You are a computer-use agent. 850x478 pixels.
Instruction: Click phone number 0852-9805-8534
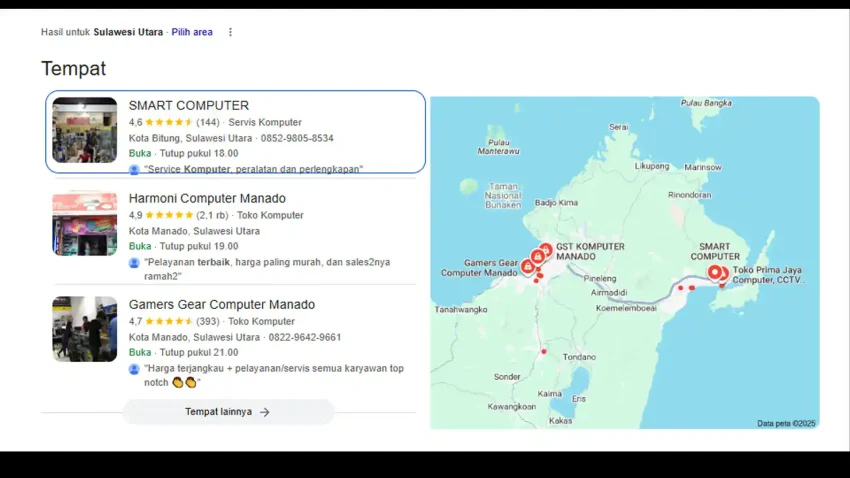pyautogui.click(x=297, y=138)
